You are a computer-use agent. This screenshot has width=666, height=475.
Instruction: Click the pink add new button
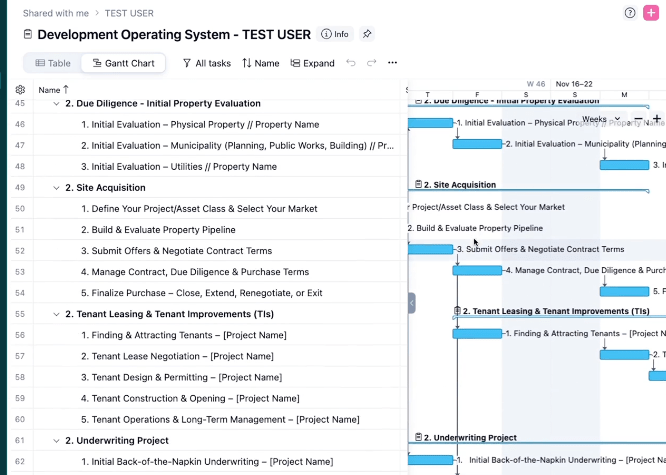pyautogui.click(x=651, y=13)
